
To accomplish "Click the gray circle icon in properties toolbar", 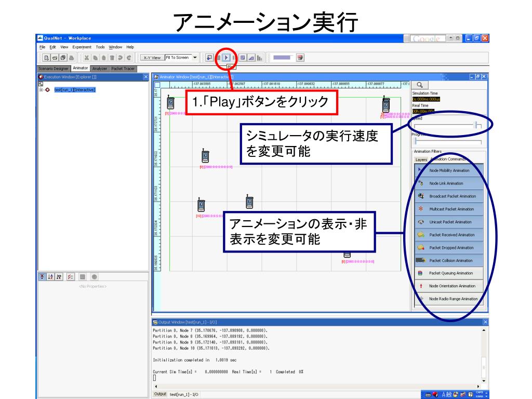I will tap(95, 277).
